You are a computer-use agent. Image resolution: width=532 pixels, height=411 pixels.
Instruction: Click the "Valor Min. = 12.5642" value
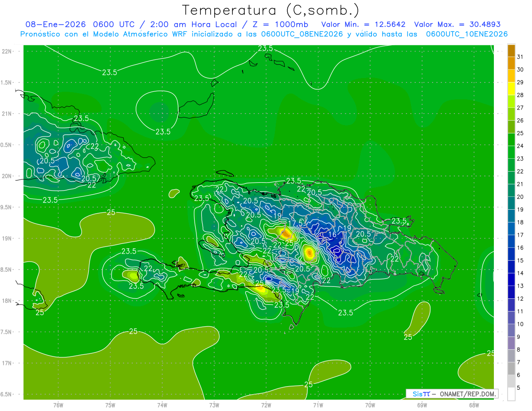point(364,24)
